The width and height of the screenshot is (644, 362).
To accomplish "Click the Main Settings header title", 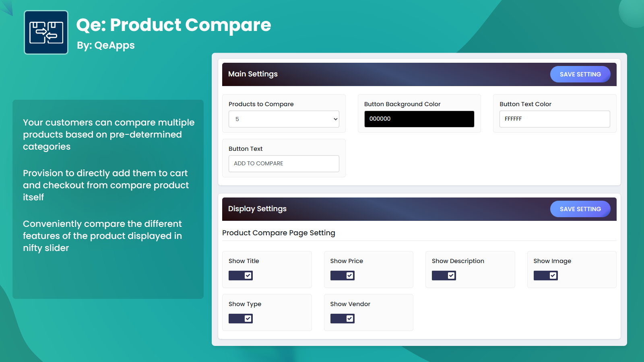I will [x=253, y=74].
